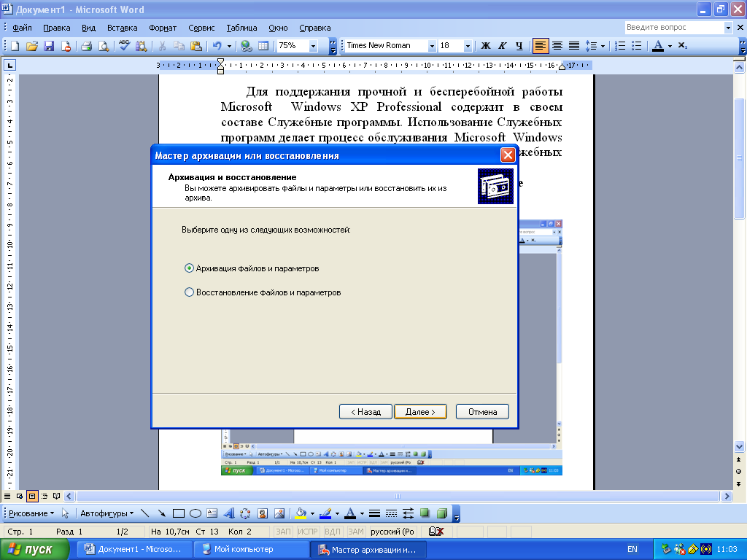Image resolution: width=747 pixels, height=560 pixels.
Task: Draw a line using the Line tool
Action: point(145,513)
